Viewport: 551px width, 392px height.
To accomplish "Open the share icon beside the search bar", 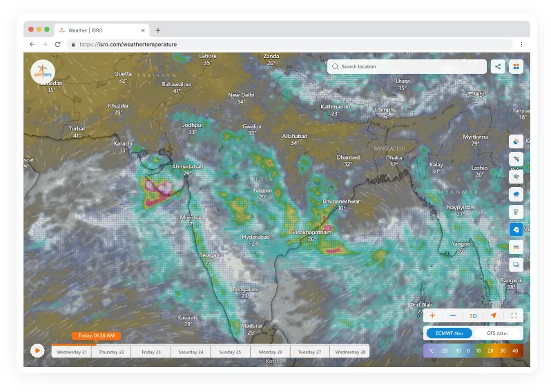I will coord(498,66).
